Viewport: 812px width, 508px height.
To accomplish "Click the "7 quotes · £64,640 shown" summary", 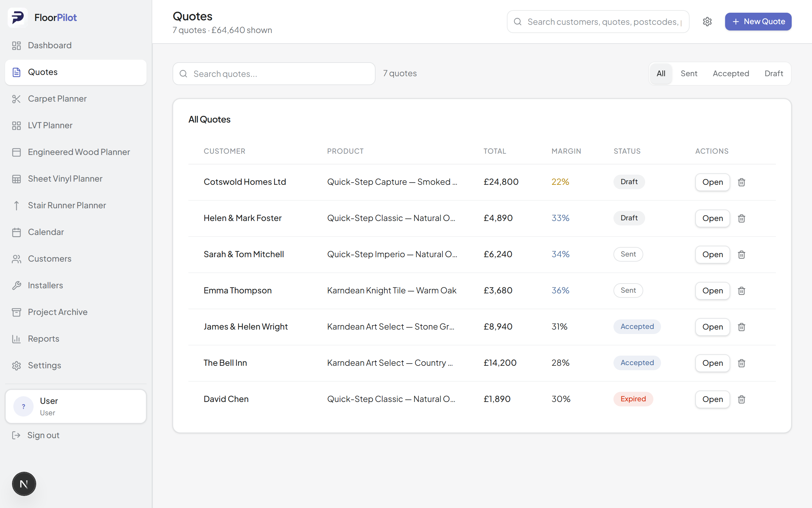I will point(222,30).
